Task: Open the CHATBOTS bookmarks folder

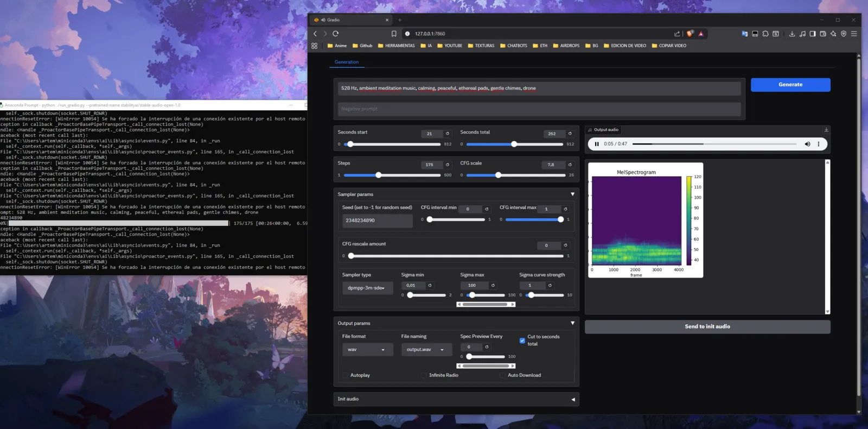Action: [x=514, y=46]
